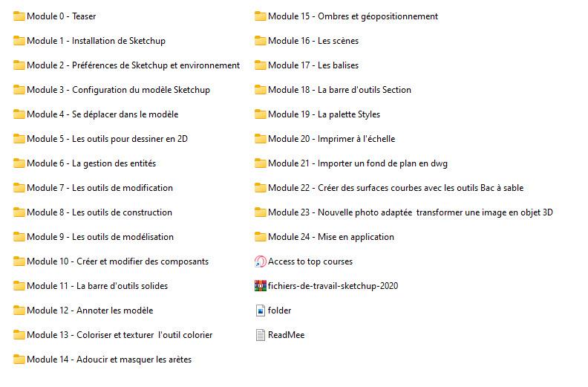This screenshot has width=588, height=387.
Task: Click folder icon for Module 23 - Nouvelle photo adaptée
Action: pyautogui.click(x=261, y=212)
